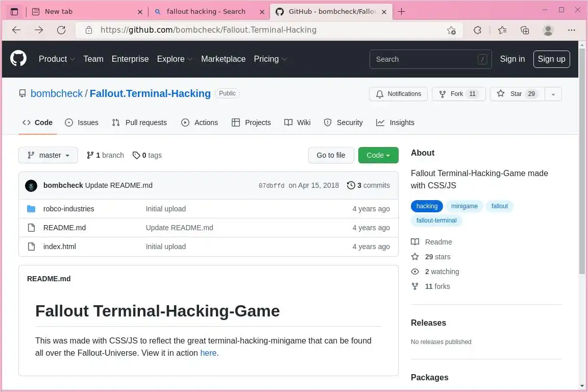Click the robco-industries folder icon
Screen dimensions: 588x392
pyautogui.click(x=31, y=209)
